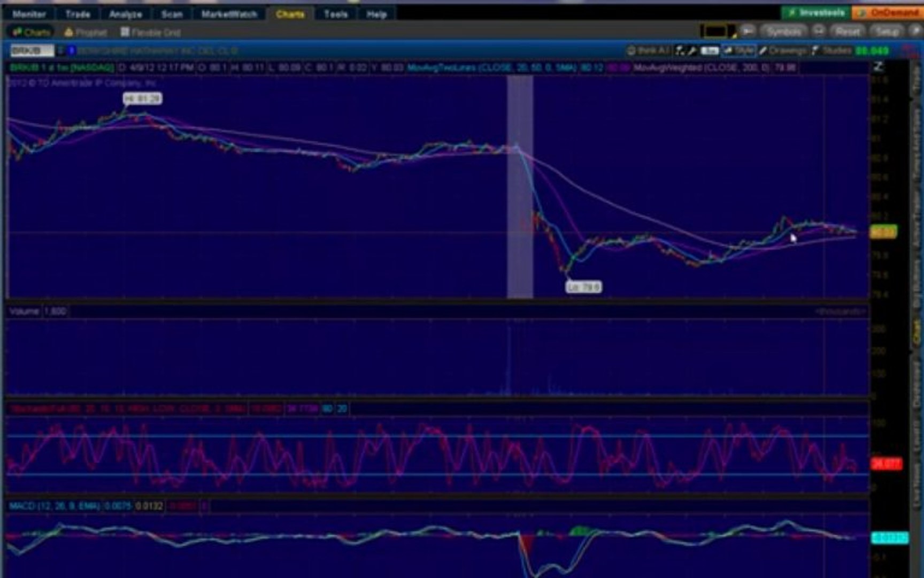
Task: Click the small button left of Symbols
Action: coord(748,32)
